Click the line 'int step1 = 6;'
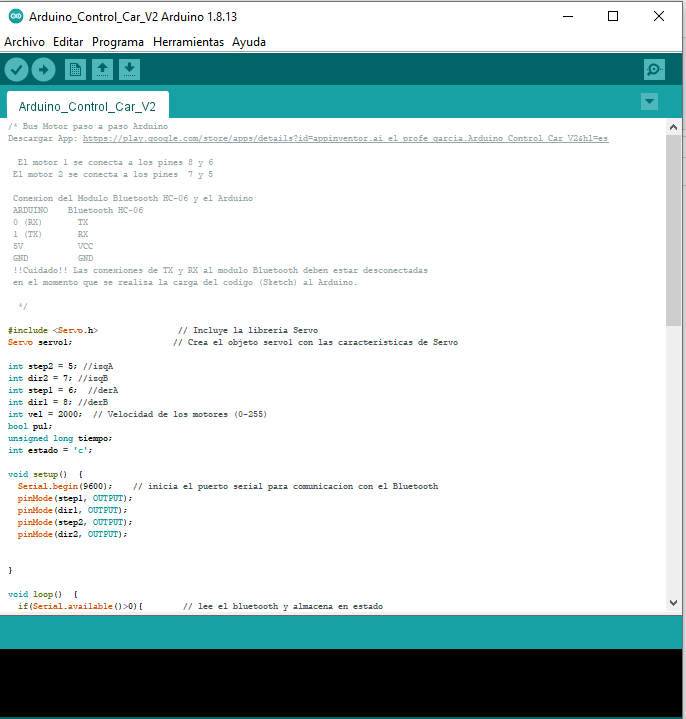Screen dimensions: 686x719 point(43,390)
